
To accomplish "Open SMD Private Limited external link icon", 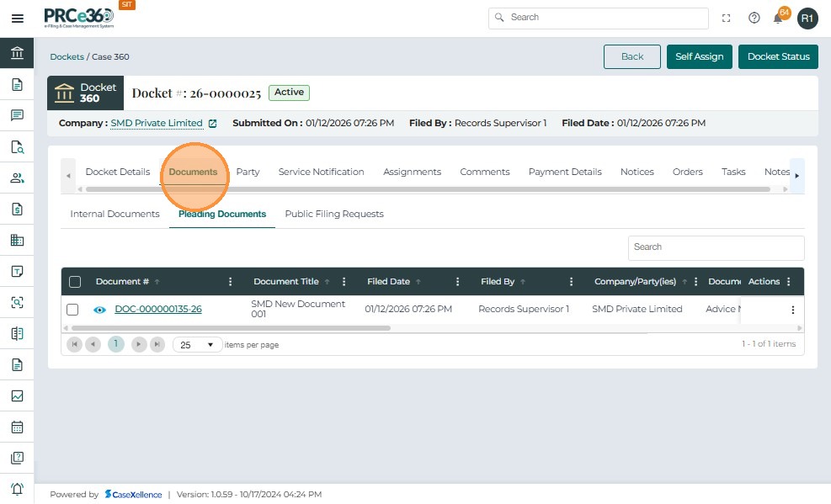I will coord(212,124).
